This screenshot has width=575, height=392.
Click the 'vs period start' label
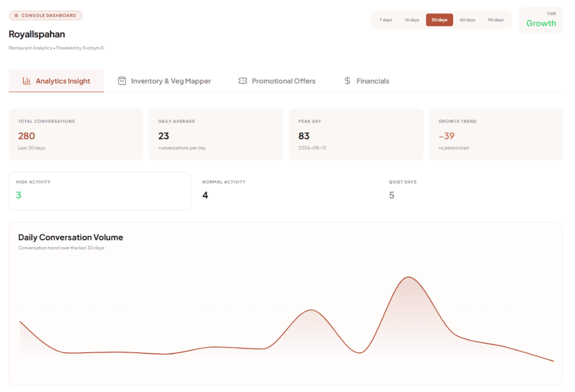pyautogui.click(x=454, y=148)
